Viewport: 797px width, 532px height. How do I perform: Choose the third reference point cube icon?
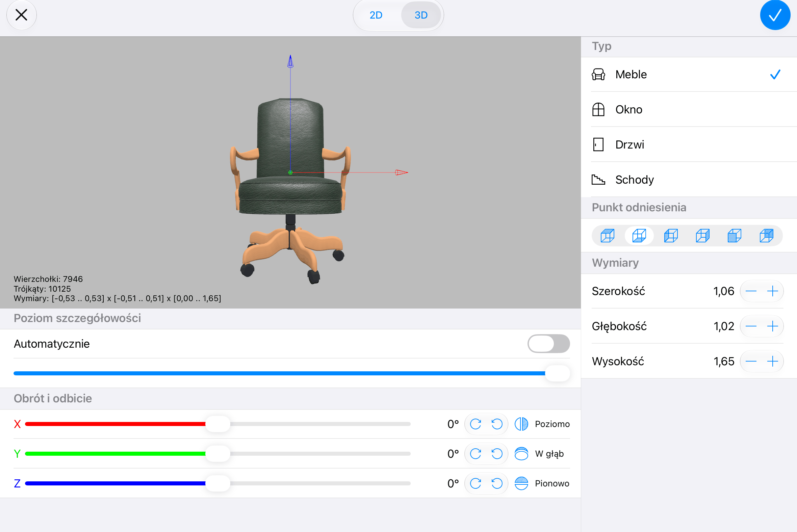pyautogui.click(x=671, y=236)
